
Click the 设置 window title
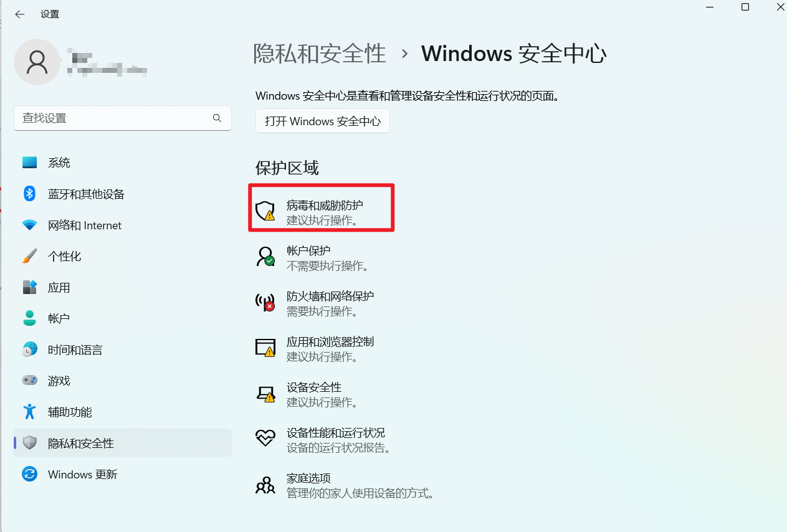pyautogui.click(x=50, y=14)
